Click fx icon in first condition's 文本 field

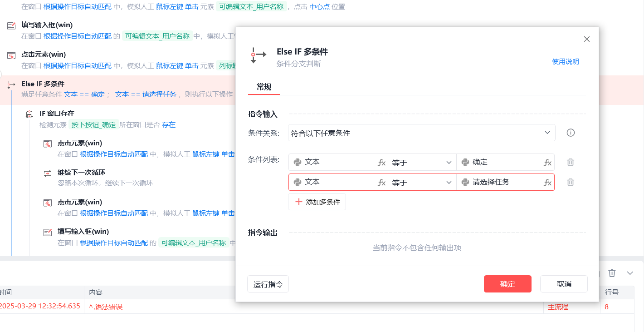[x=382, y=163]
